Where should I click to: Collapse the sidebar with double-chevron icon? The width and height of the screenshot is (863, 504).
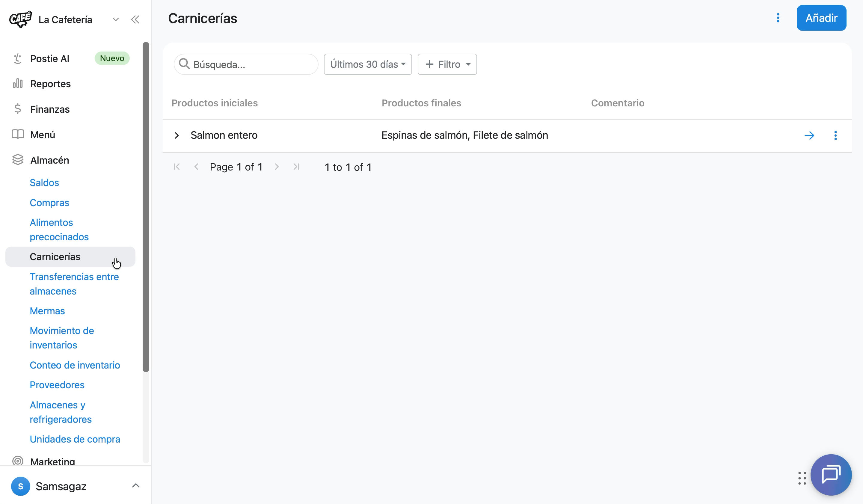click(135, 19)
